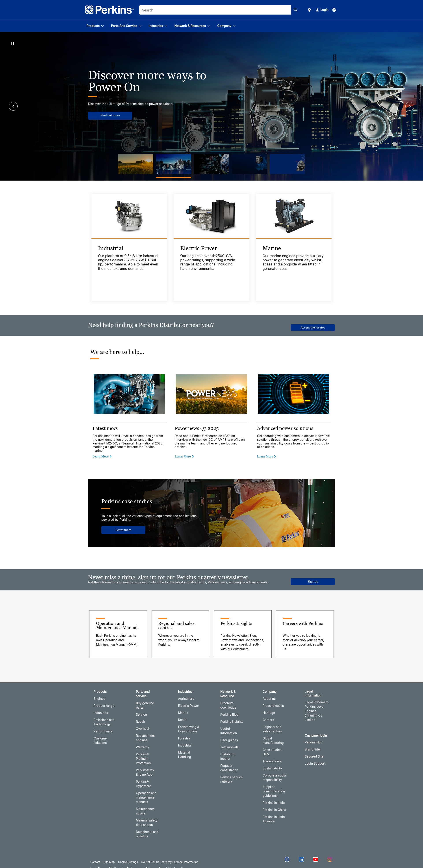
Task: Open the location pin locator icon
Action: pos(309,10)
